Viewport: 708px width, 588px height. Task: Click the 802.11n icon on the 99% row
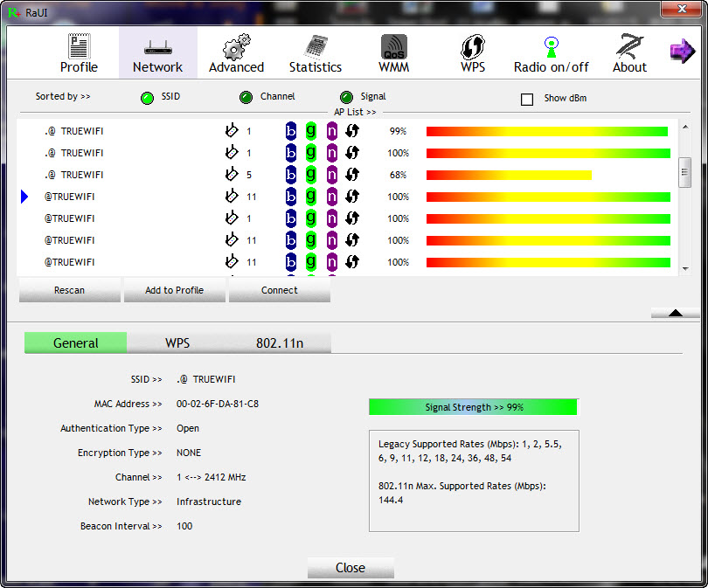(332, 131)
